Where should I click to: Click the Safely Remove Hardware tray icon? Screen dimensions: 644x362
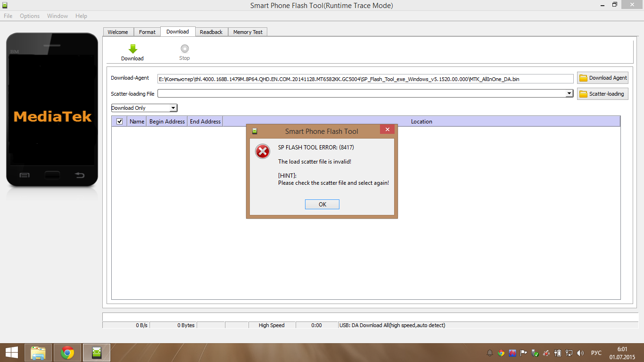[535, 353]
